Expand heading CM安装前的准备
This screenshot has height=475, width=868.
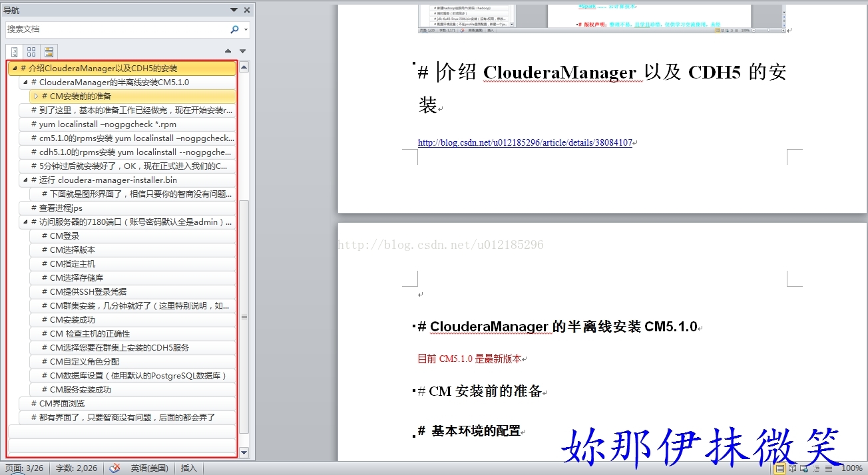point(36,96)
